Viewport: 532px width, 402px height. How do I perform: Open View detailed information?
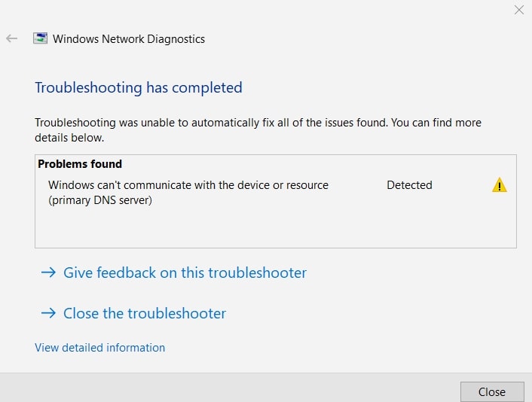click(x=99, y=348)
